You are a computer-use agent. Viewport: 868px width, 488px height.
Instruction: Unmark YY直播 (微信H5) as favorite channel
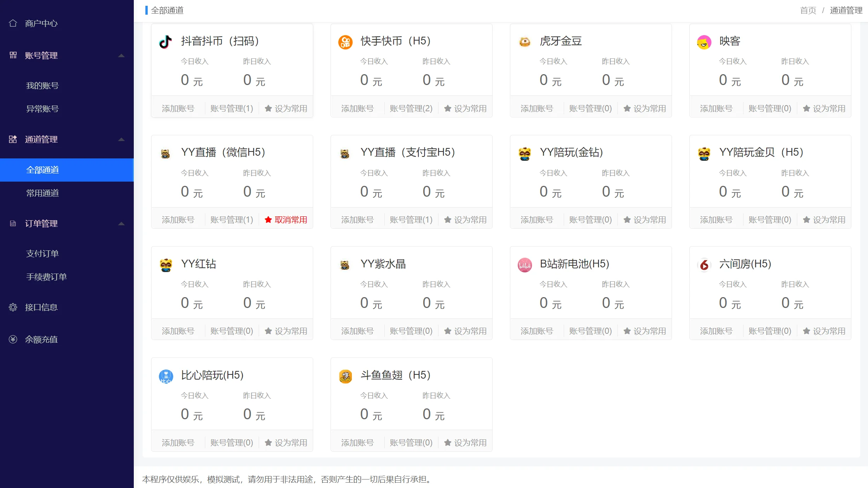(286, 220)
